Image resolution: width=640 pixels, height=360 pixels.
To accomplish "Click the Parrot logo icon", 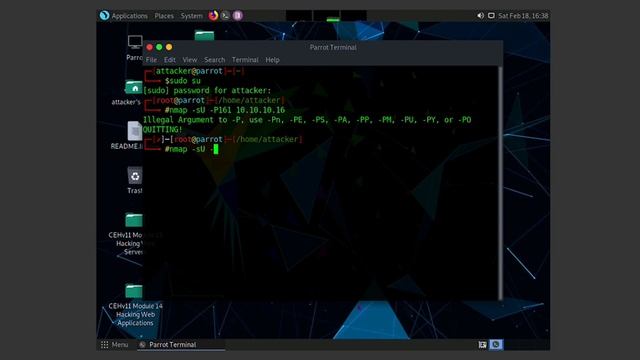I will pos(104,16).
